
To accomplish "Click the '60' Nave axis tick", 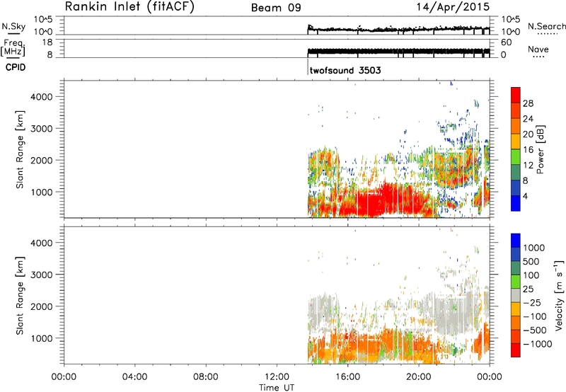I will pos(506,42).
